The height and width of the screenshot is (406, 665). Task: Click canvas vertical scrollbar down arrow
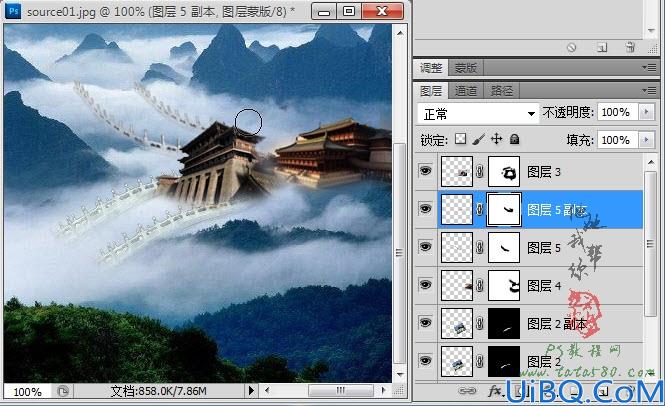click(400, 375)
